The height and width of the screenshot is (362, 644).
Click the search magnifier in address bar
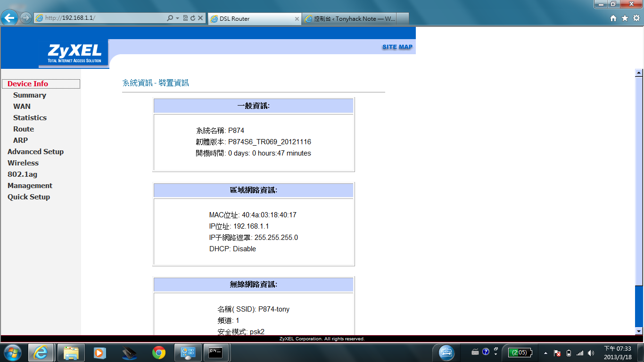click(x=170, y=18)
